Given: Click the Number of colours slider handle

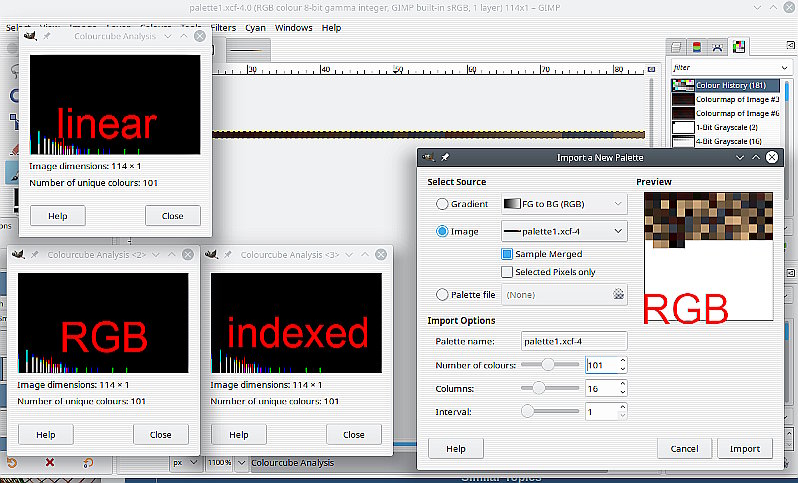Looking at the screenshot, I should pyautogui.click(x=548, y=364).
